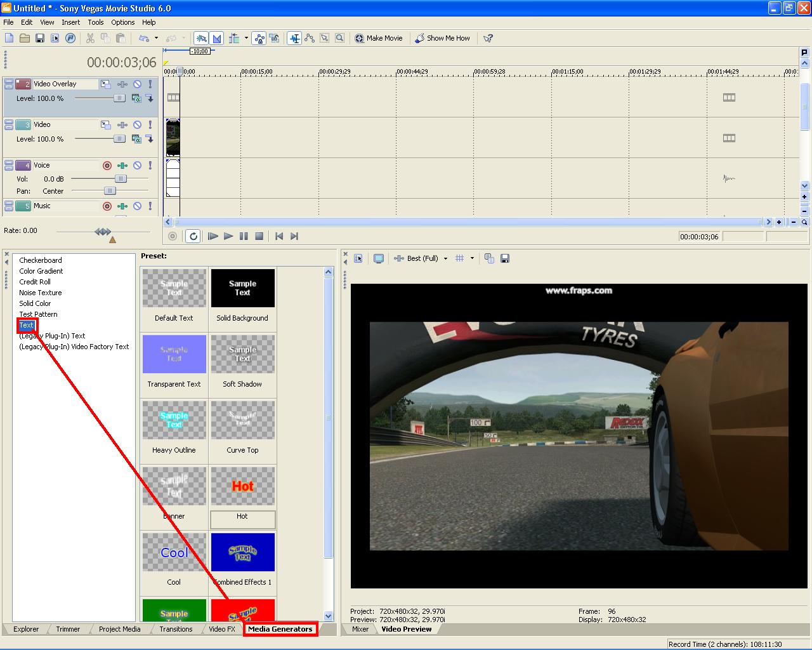Image resolution: width=812 pixels, height=650 pixels.
Task: Open the Undo history dropdown arrow
Action: pos(156,38)
